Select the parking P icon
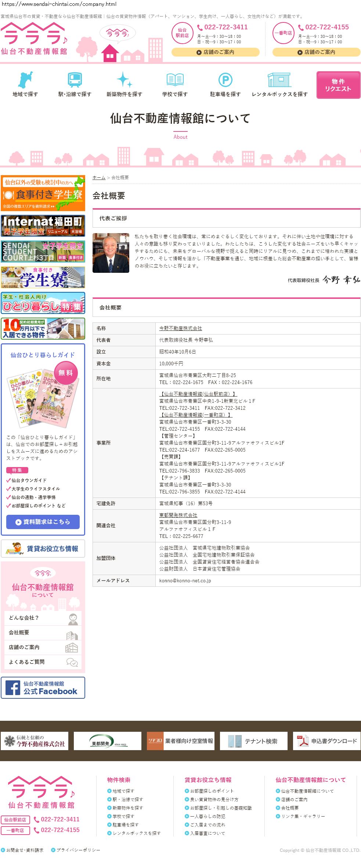Viewport: 361px width, 868px height. [225, 80]
